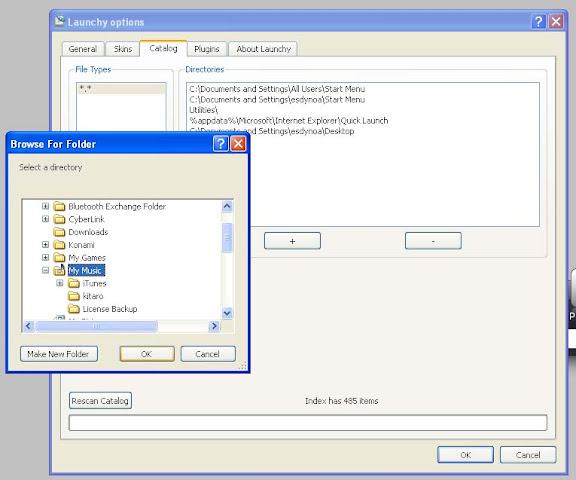Click Cancel in Launchy options
This screenshot has width=576, height=480.
pos(528,455)
